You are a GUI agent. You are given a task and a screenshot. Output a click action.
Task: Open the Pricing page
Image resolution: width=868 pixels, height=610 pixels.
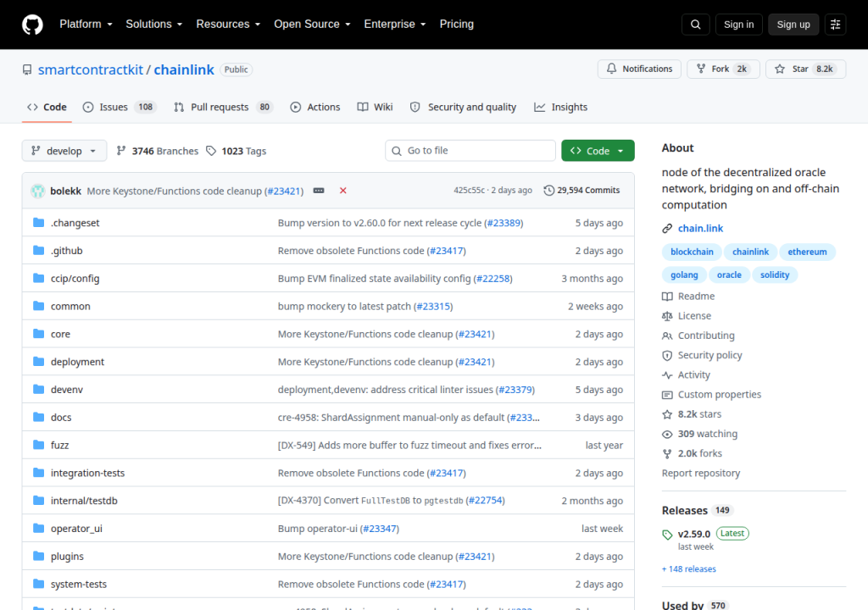456,25
